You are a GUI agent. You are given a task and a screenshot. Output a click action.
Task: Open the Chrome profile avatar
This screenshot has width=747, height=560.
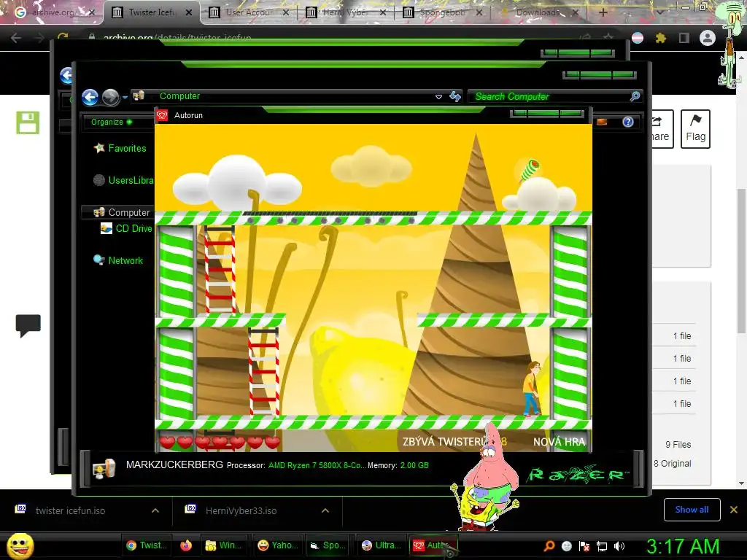pyautogui.click(x=708, y=38)
